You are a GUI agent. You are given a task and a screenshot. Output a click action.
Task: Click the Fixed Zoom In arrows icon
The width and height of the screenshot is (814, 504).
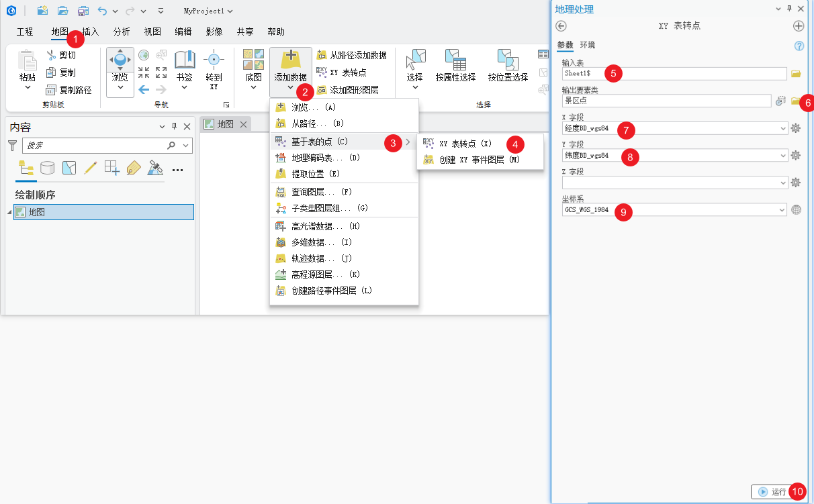144,72
